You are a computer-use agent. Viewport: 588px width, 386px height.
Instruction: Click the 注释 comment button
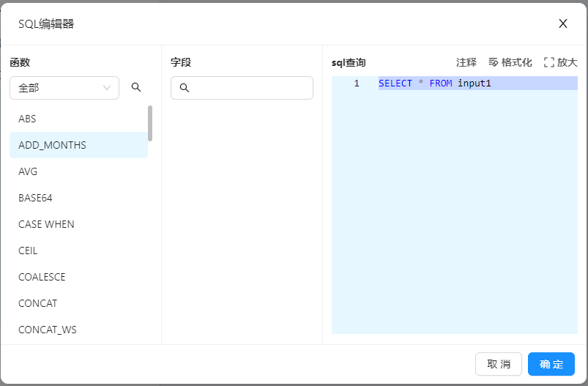pos(466,63)
